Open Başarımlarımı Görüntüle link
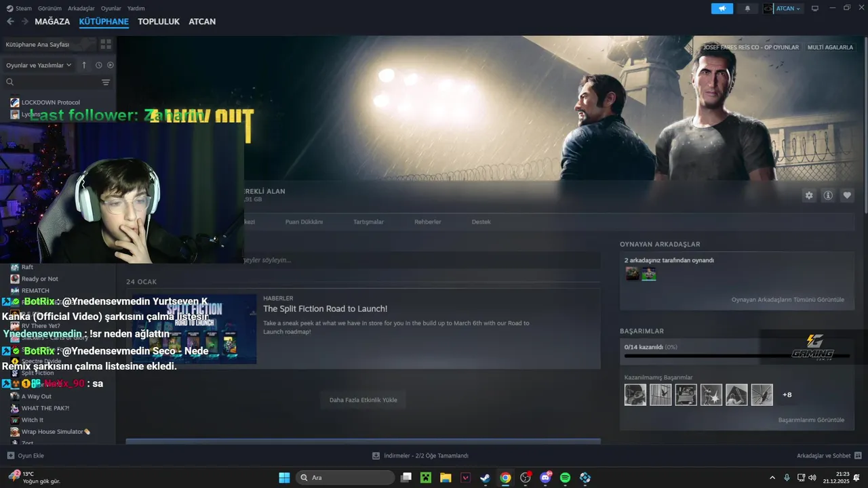 point(811,420)
